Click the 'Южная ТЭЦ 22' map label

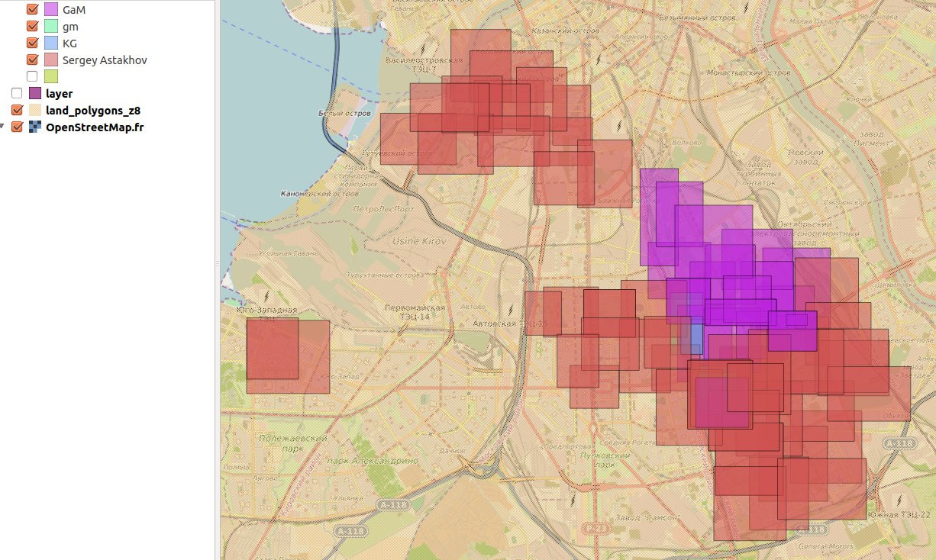point(901,514)
